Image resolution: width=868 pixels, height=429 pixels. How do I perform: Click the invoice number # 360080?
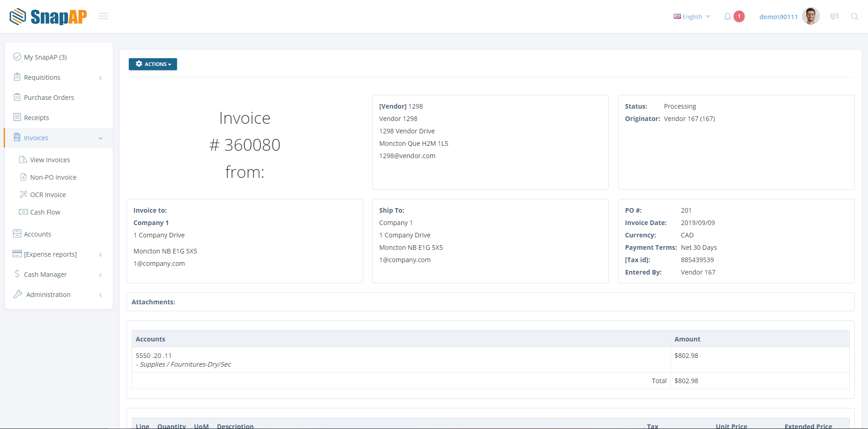[x=245, y=145]
